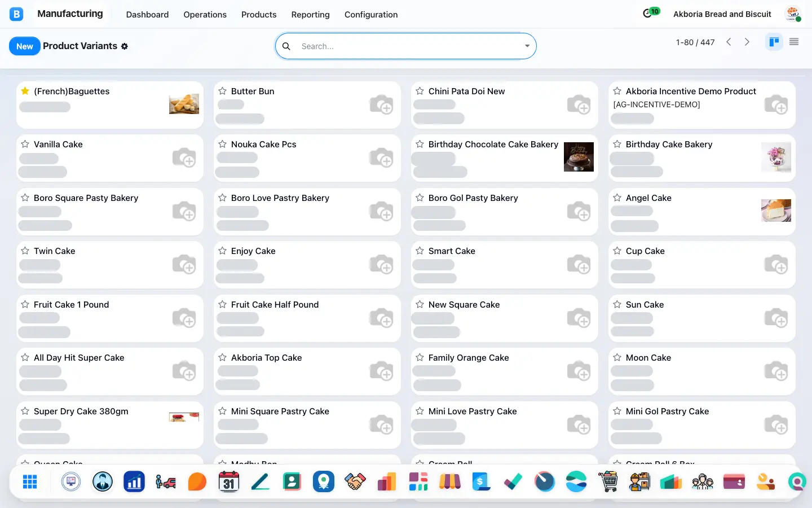Open the Super Dry Cake 380gm card
The image size is (812, 508).
110,425
